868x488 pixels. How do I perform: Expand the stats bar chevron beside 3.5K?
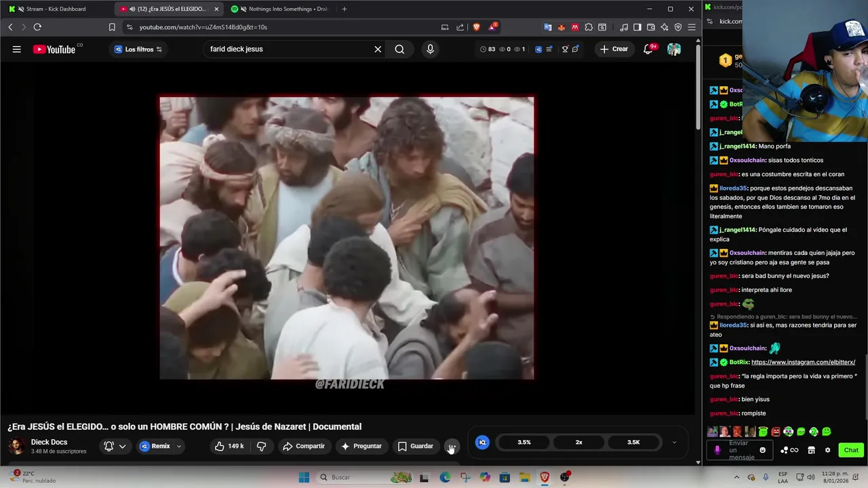click(674, 442)
